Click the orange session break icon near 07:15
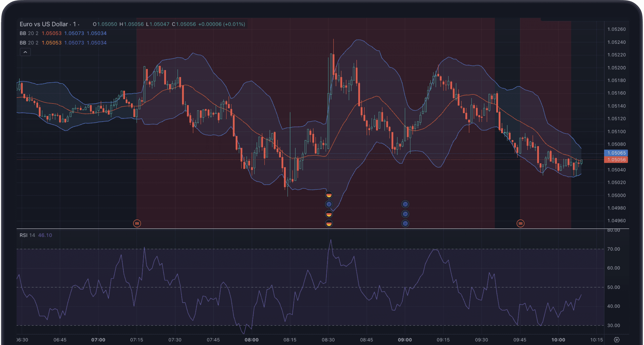Image resolution: width=644 pixels, height=345 pixels. [x=137, y=223]
